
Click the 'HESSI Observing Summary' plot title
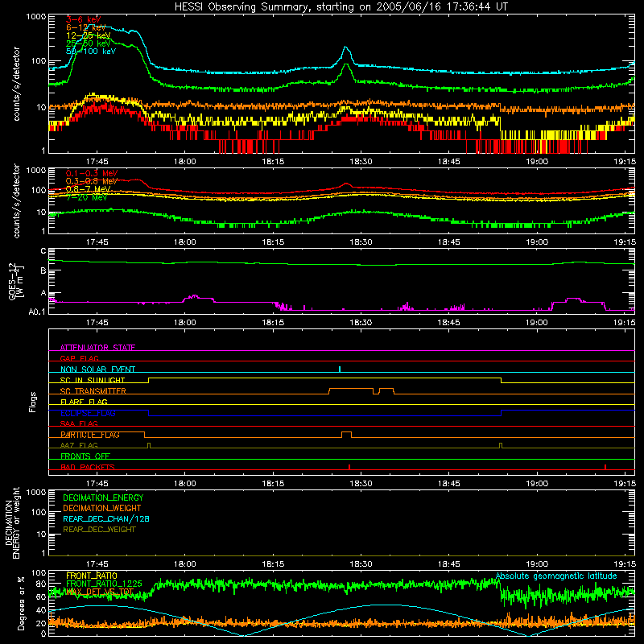(x=341, y=7)
